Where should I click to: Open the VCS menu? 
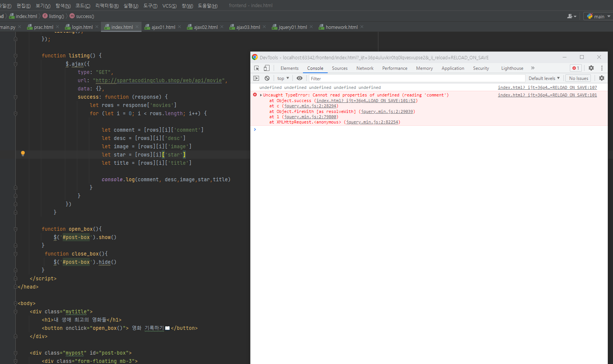coord(169,6)
